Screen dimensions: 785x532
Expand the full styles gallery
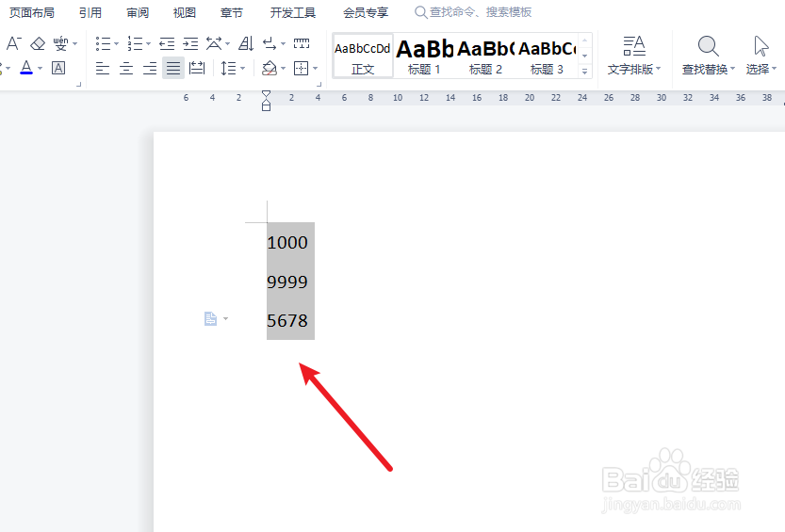click(x=584, y=72)
